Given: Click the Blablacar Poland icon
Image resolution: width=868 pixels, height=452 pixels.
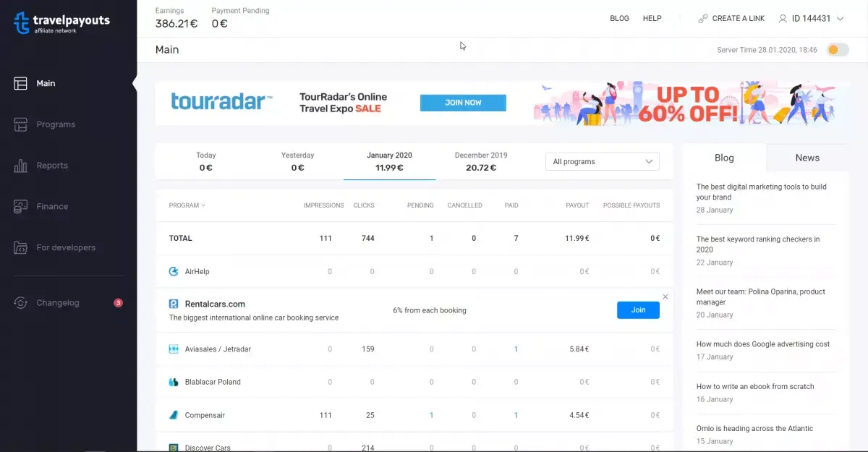Looking at the screenshot, I should click(174, 382).
